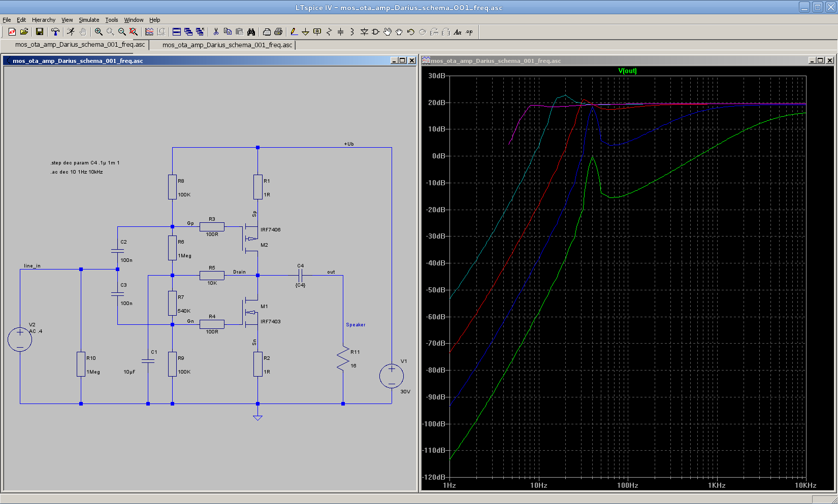Select the label net tool

[317, 31]
